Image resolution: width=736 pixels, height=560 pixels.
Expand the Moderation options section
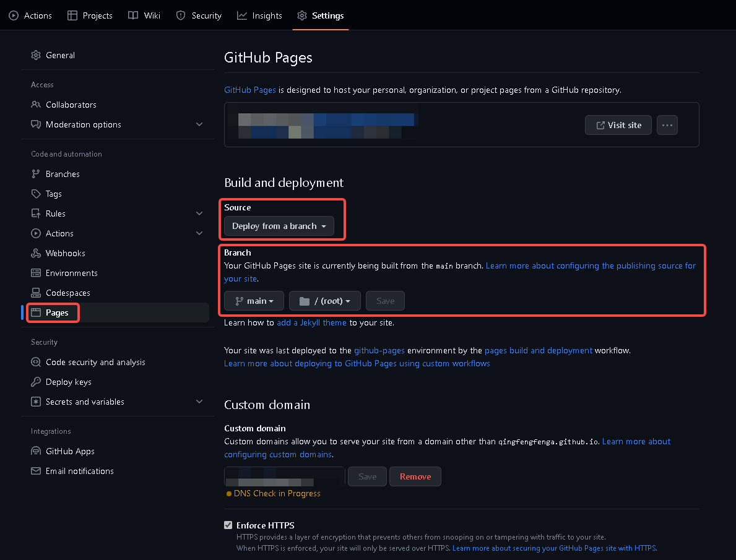pos(199,124)
